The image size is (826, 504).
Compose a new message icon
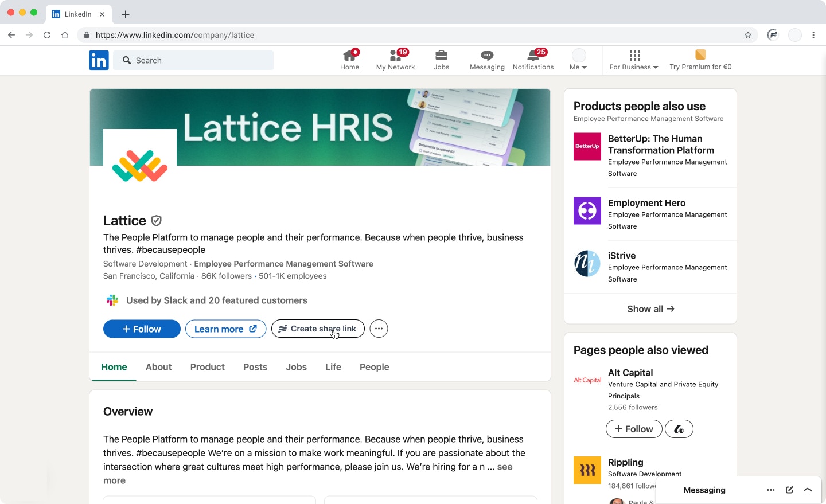pyautogui.click(x=789, y=490)
